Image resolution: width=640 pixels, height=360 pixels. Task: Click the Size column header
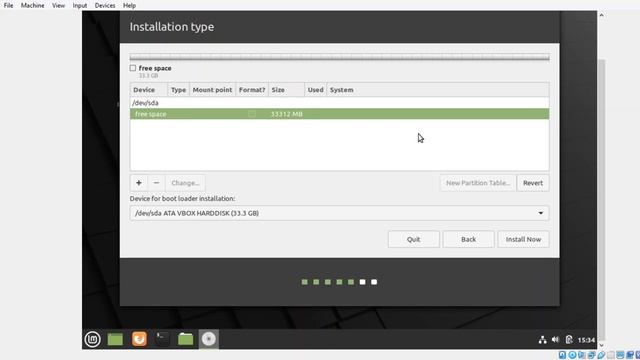(x=286, y=90)
